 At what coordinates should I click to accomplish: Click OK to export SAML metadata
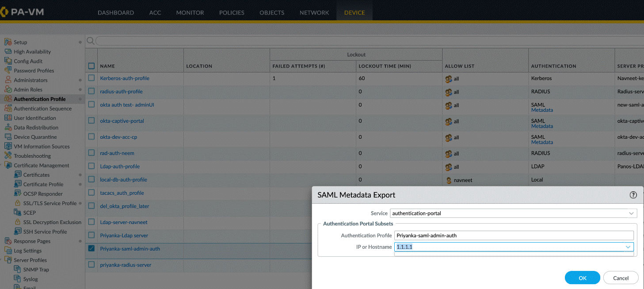click(582, 278)
